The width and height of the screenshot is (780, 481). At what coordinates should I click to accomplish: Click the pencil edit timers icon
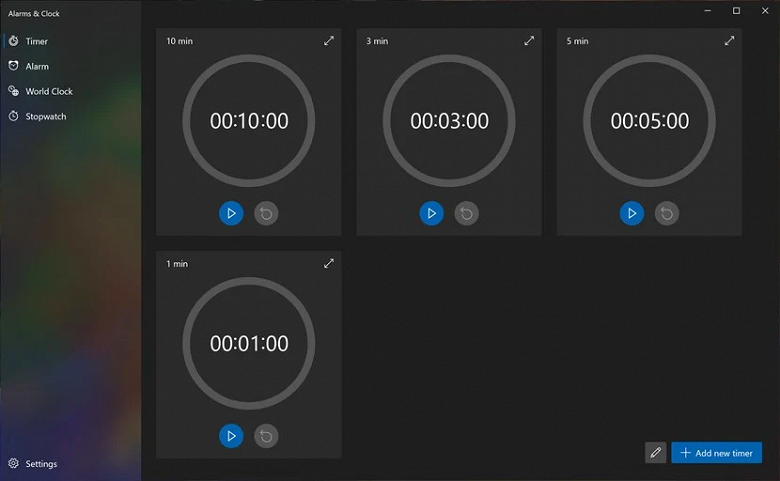(x=656, y=453)
